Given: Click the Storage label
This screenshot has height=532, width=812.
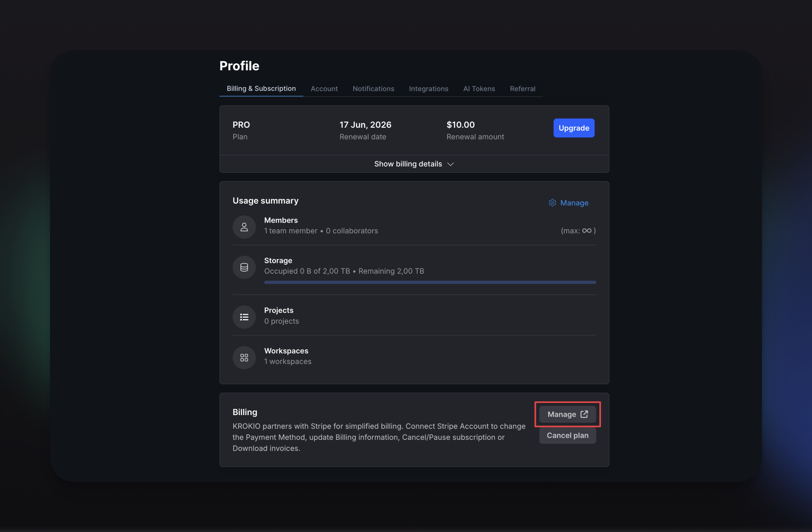Looking at the screenshot, I should click(278, 261).
